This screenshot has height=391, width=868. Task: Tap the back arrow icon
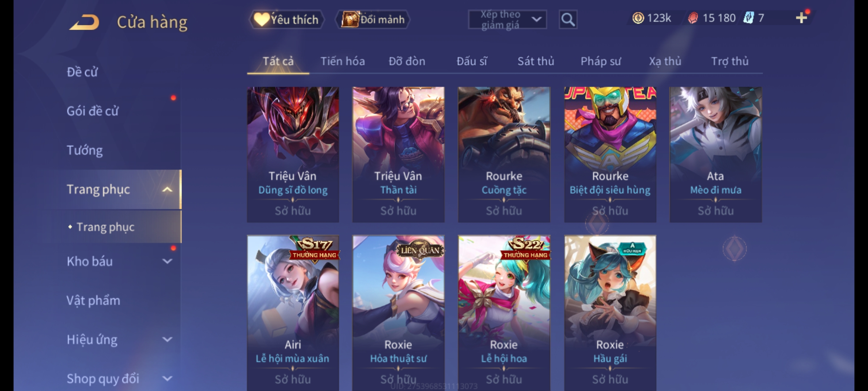coord(85,22)
